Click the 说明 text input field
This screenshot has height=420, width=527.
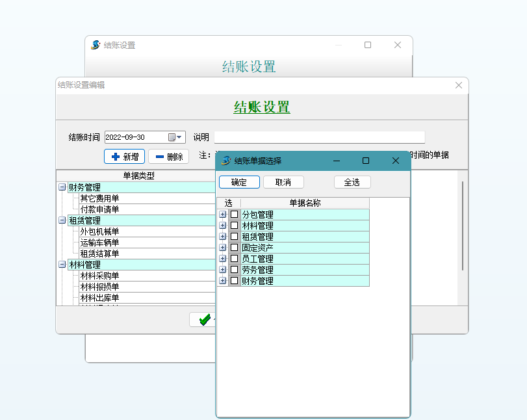(x=319, y=137)
